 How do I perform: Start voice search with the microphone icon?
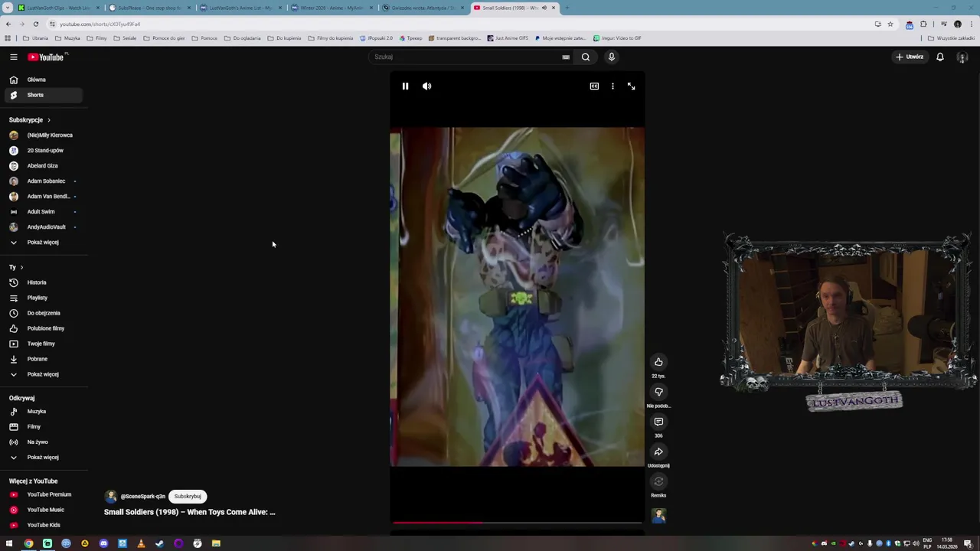coord(611,57)
